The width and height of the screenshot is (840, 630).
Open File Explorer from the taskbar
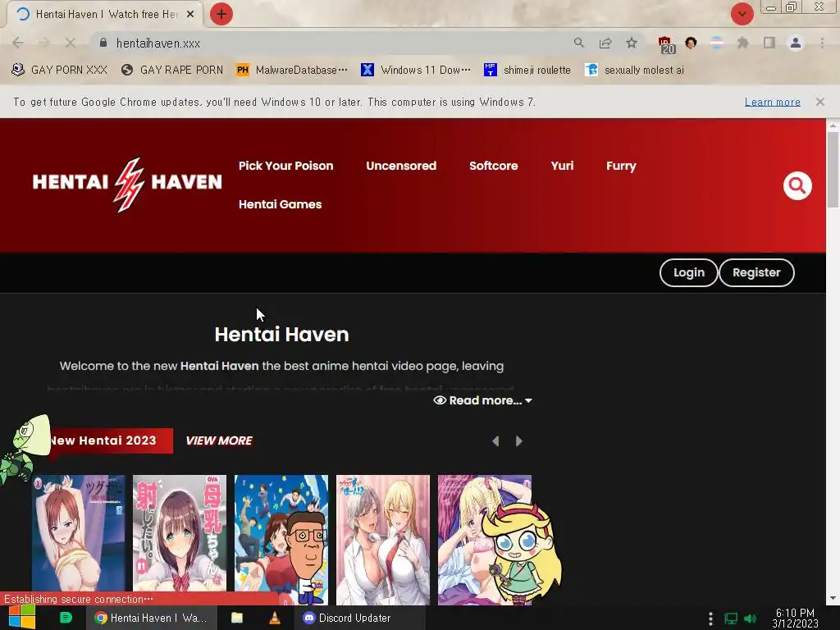[x=237, y=618]
